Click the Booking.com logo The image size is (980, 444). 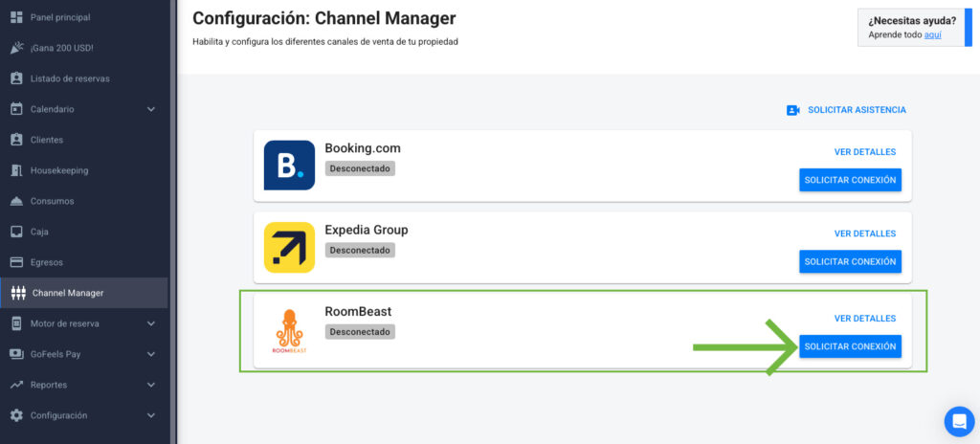click(x=289, y=166)
